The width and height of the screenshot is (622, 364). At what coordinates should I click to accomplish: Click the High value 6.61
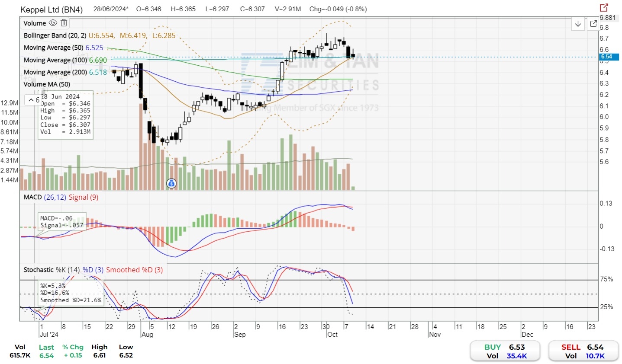[x=99, y=355]
